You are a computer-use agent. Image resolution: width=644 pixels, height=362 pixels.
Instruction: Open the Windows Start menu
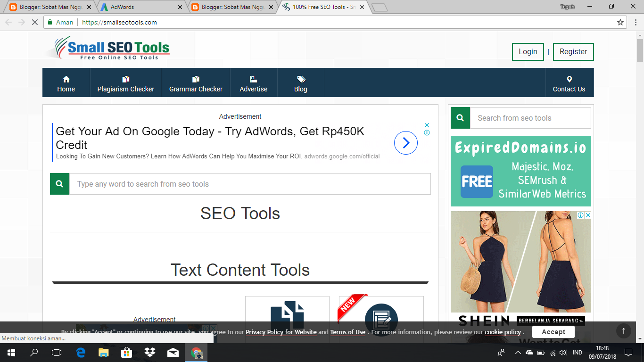click(11, 353)
